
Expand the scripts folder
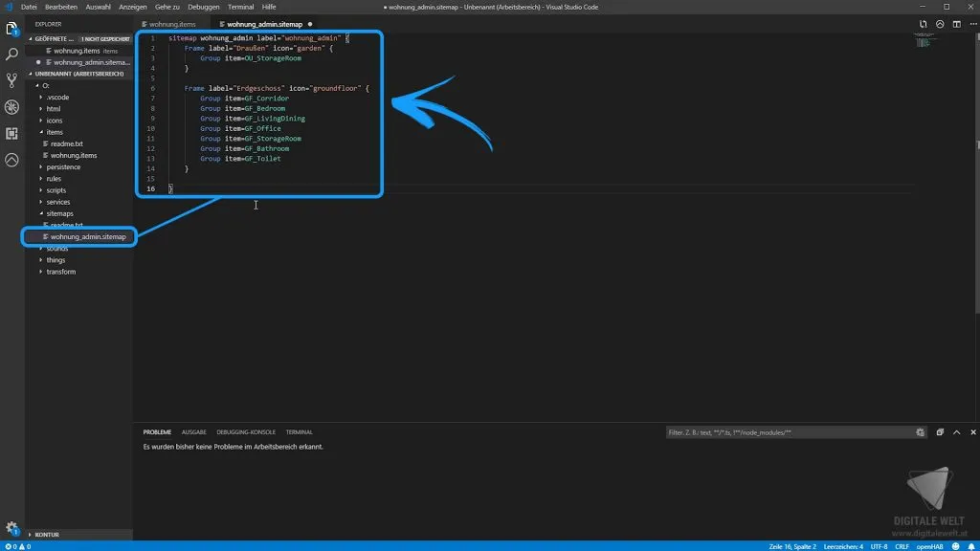(56, 190)
